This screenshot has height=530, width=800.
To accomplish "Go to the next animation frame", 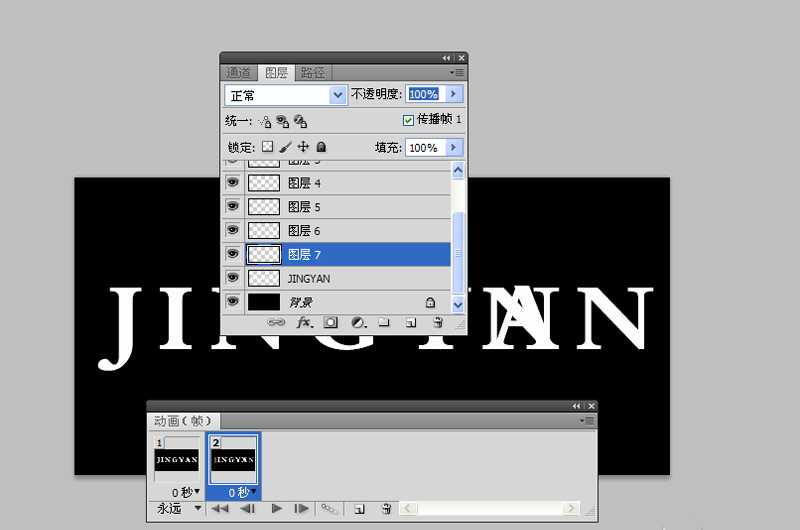I will click(x=302, y=509).
